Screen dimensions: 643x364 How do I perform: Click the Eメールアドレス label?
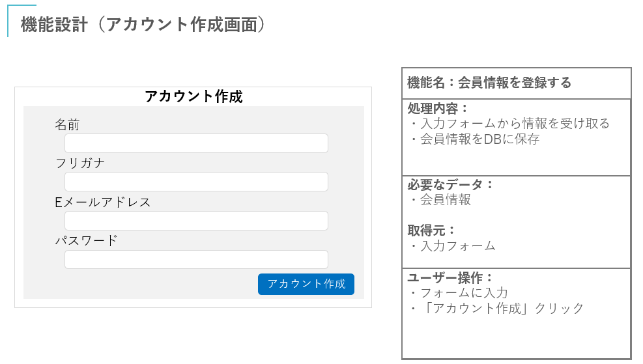pyautogui.click(x=103, y=202)
